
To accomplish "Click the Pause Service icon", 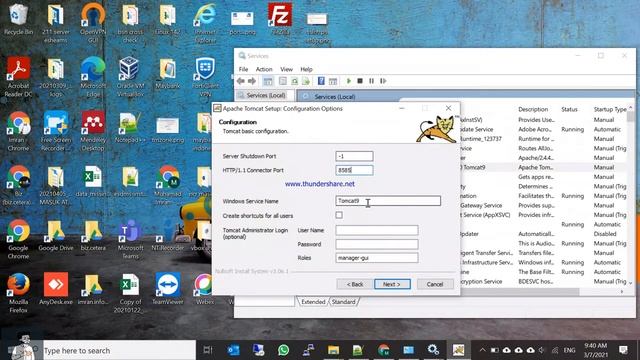I will coord(371,81).
